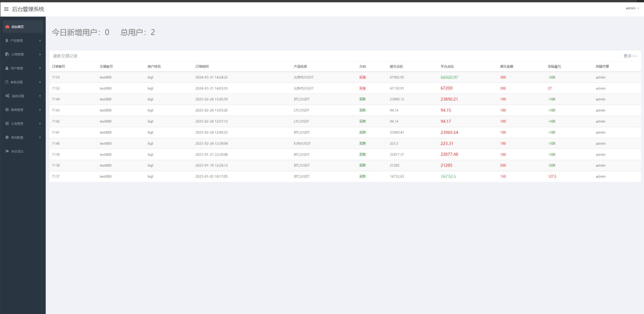Click the 实际盈亏 column header

[x=554, y=67]
